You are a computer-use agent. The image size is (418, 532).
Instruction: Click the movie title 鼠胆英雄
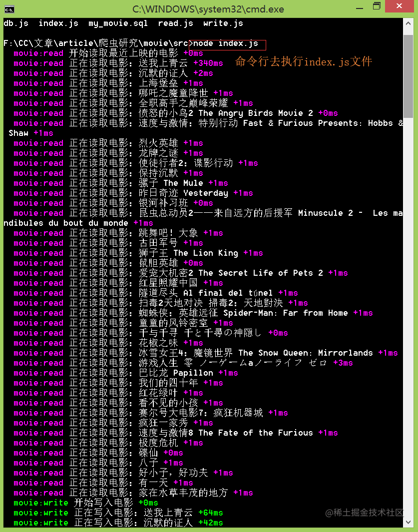pos(158,263)
